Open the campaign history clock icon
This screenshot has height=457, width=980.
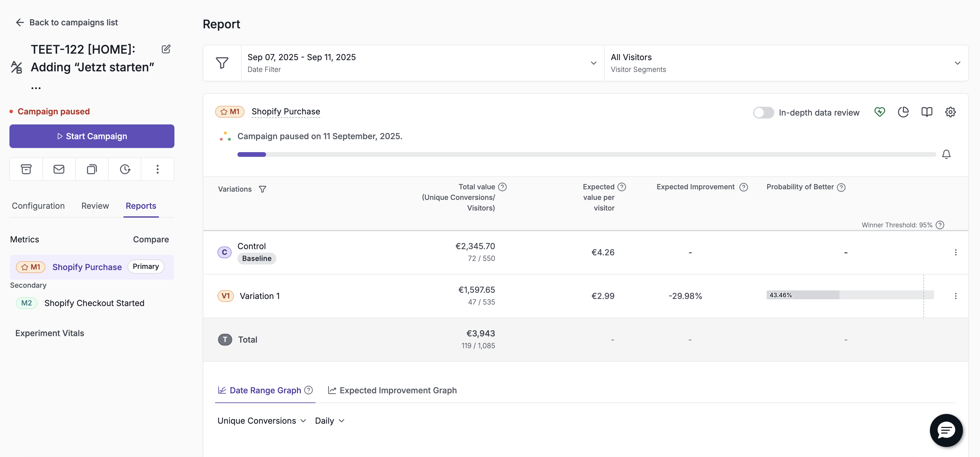125,169
